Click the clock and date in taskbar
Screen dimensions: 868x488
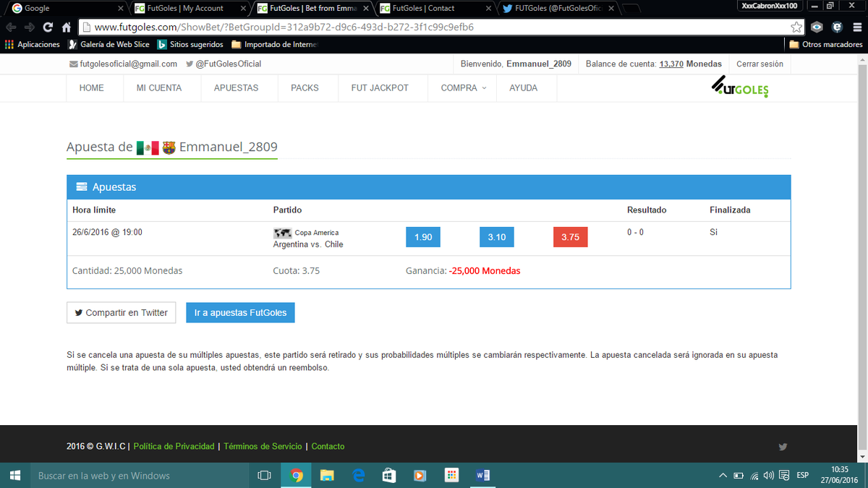[x=839, y=475]
